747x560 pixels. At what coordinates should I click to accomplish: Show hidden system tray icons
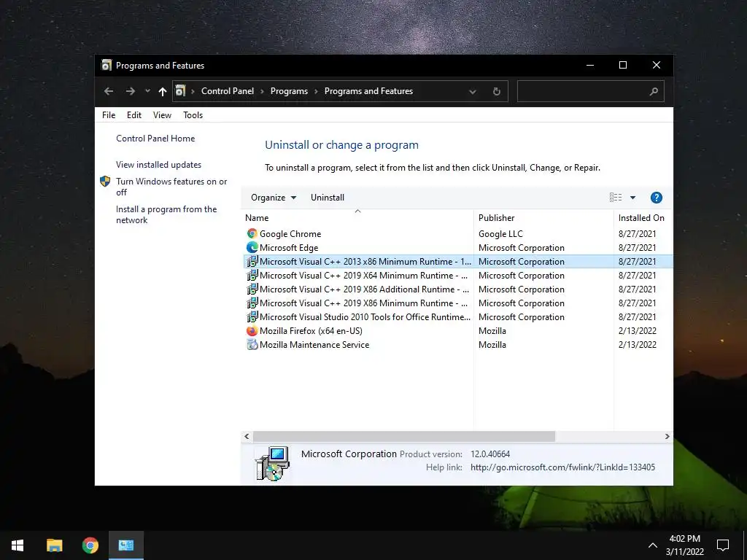pos(653,545)
